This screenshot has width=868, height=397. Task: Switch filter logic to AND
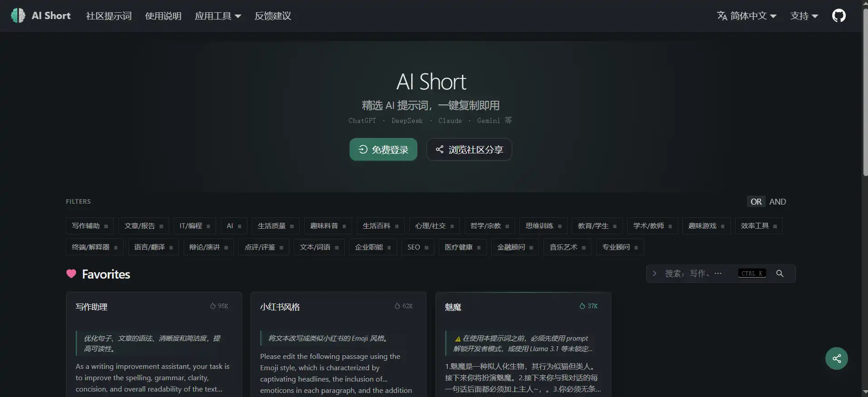click(778, 201)
